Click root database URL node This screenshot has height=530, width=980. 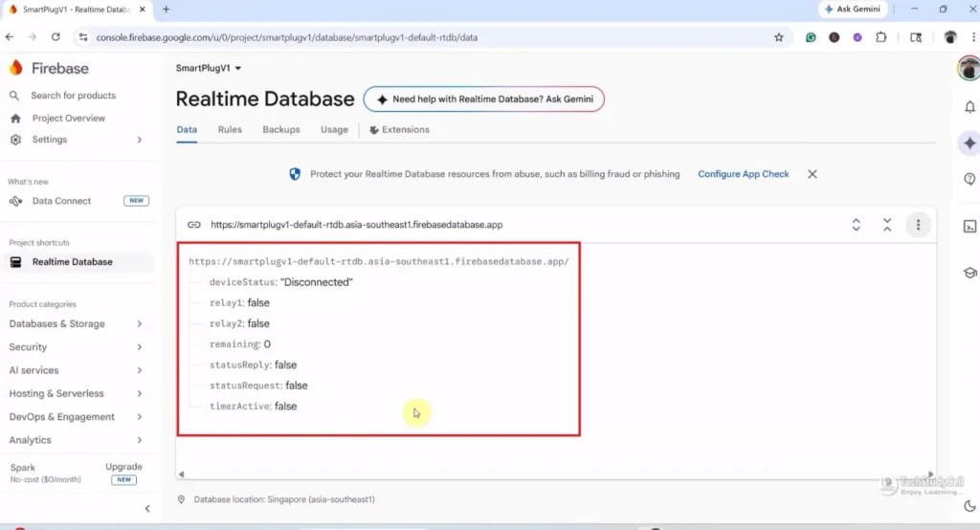379,261
